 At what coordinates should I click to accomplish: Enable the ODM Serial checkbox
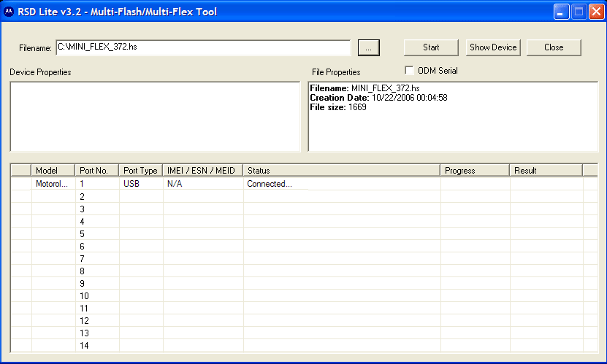coord(409,70)
